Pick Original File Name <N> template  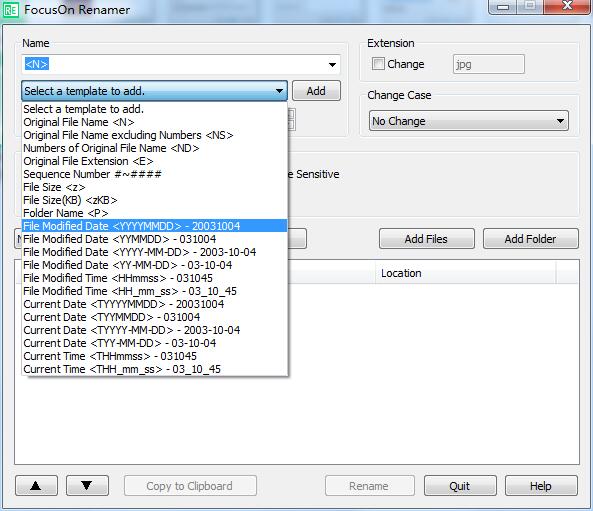(155, 122)
